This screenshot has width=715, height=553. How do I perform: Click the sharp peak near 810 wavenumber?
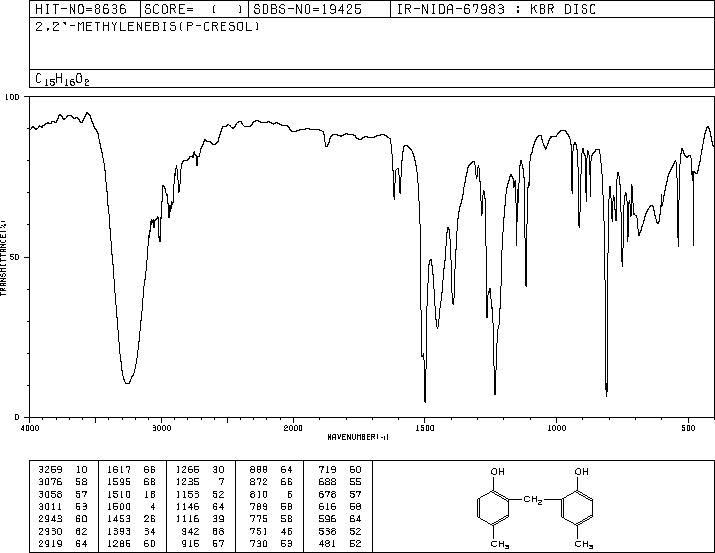coord(606,394)
